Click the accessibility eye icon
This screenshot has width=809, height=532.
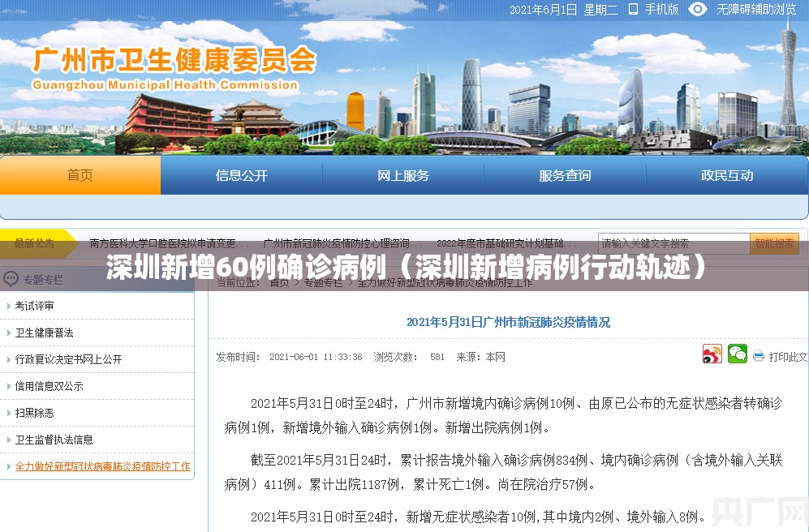pyautogui.click(x=698, y=9)
